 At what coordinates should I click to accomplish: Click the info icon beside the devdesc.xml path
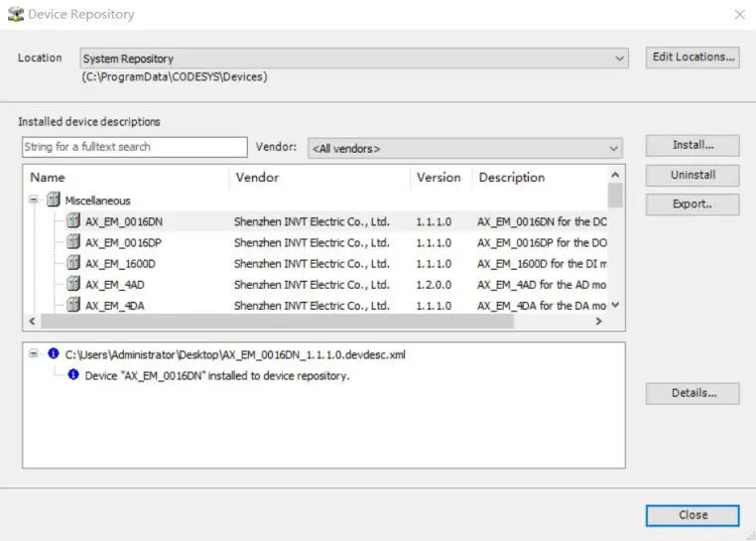pyautogui.click(x=53, y=353)
